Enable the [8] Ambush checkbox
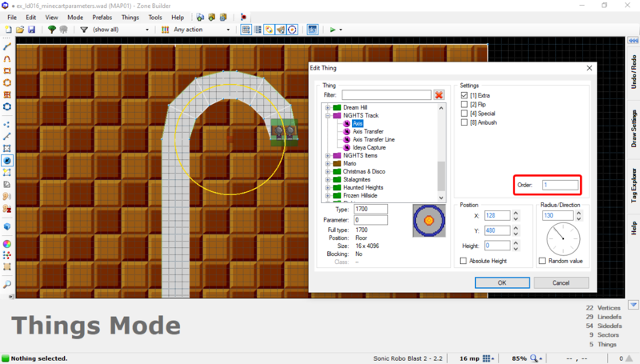Viewport: 640px width, 364px height. pyautogui.click(x=465, y=122)
